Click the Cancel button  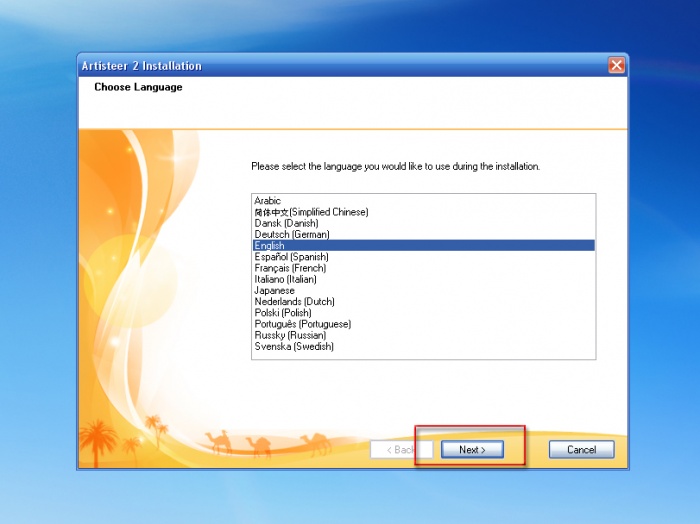coord(581,449)
